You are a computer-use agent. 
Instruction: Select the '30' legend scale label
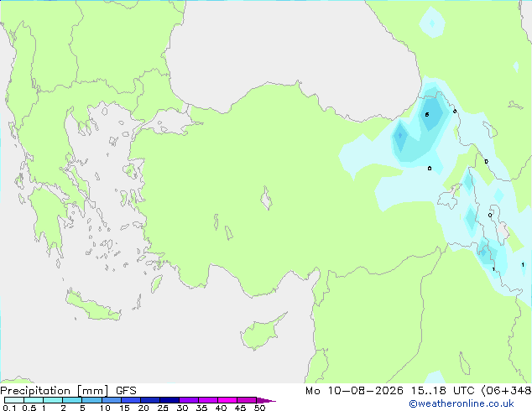point(182,408)
